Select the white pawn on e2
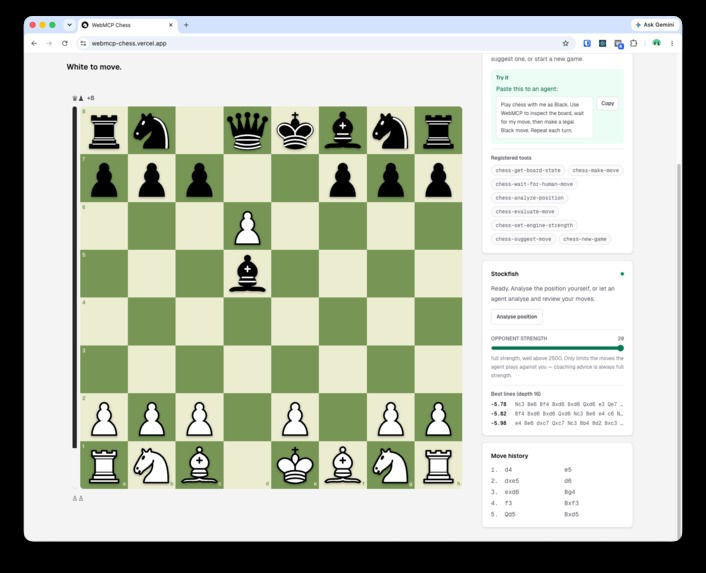The image size is (706, 573). [x=295, y=419]
